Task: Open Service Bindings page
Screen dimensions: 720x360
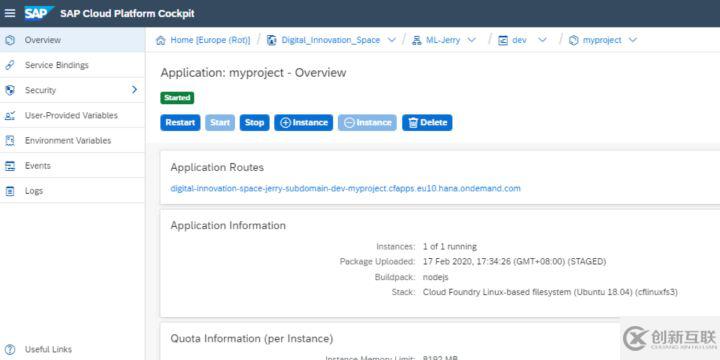Action: tap(73, 65)
